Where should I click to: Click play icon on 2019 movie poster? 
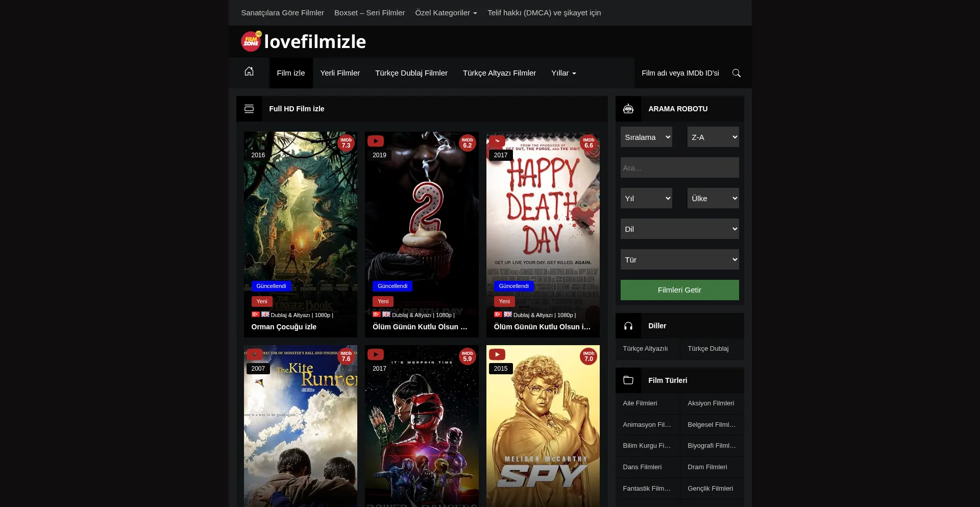pyautogui.click(x=376, y=141)
